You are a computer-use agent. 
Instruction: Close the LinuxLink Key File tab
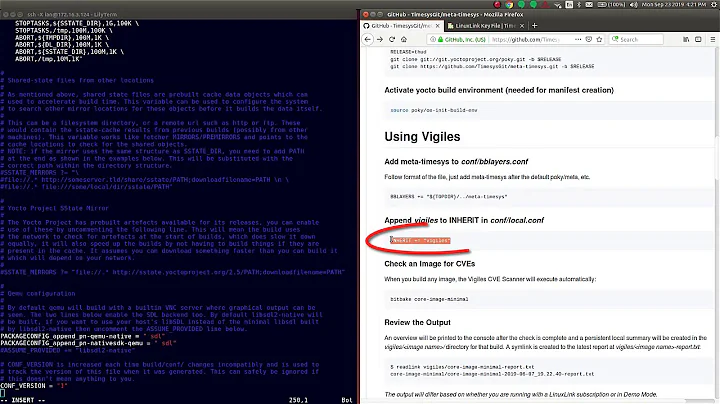(522, 26)
